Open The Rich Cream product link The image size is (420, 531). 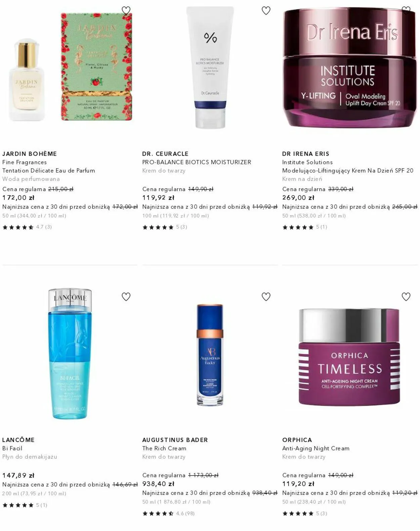pos(164,448)
